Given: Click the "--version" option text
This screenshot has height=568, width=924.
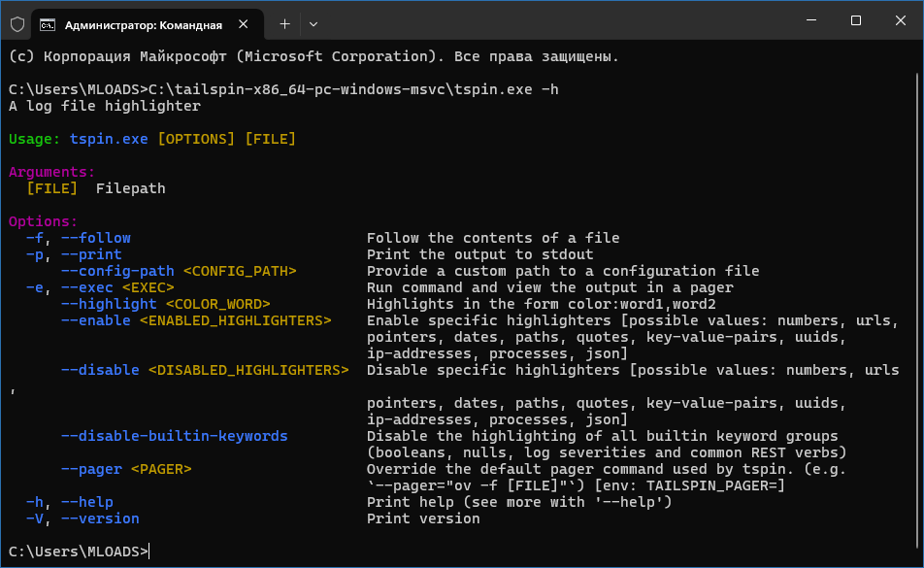Looking at the screenshot, I should [100, 518].
